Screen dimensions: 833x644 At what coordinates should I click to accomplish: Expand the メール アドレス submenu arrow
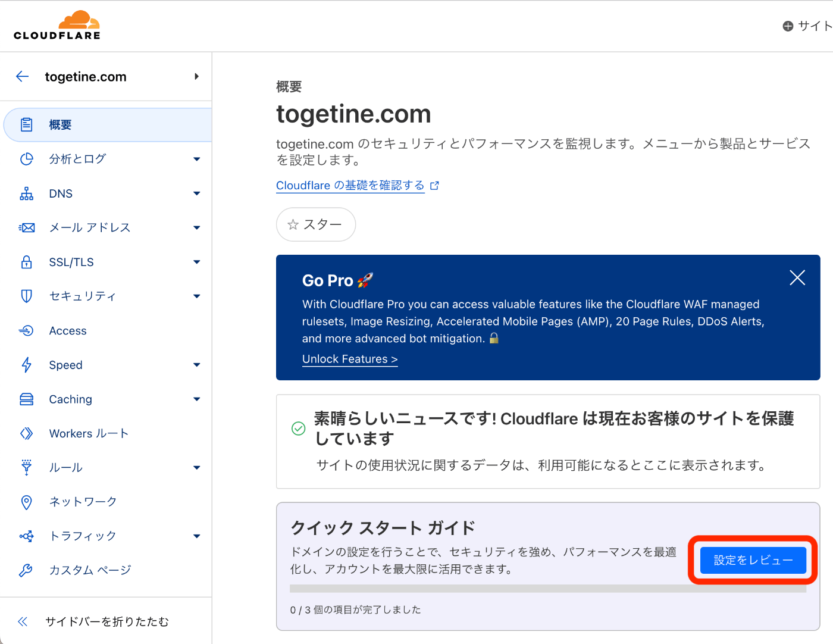pos(197,227)
